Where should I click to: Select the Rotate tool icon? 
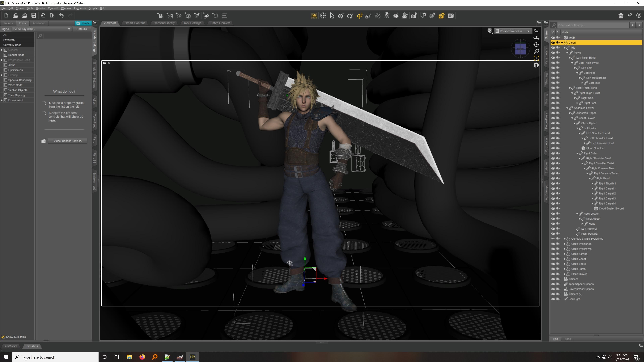click(x=350, y=16)
